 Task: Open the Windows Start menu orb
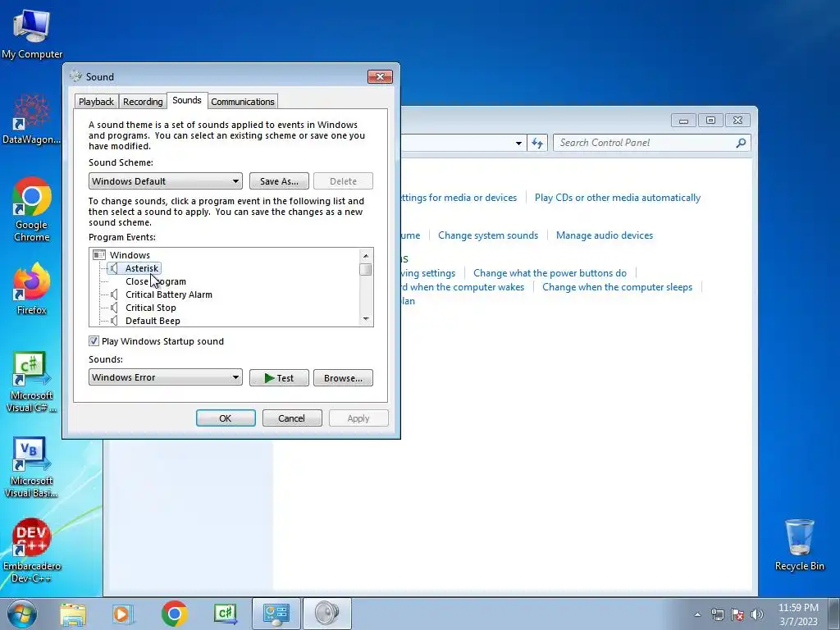(22, 614)
